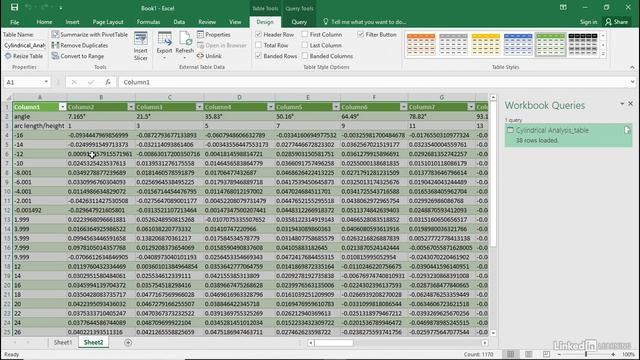Click Remove Duplicates

[x=80, y=45]
